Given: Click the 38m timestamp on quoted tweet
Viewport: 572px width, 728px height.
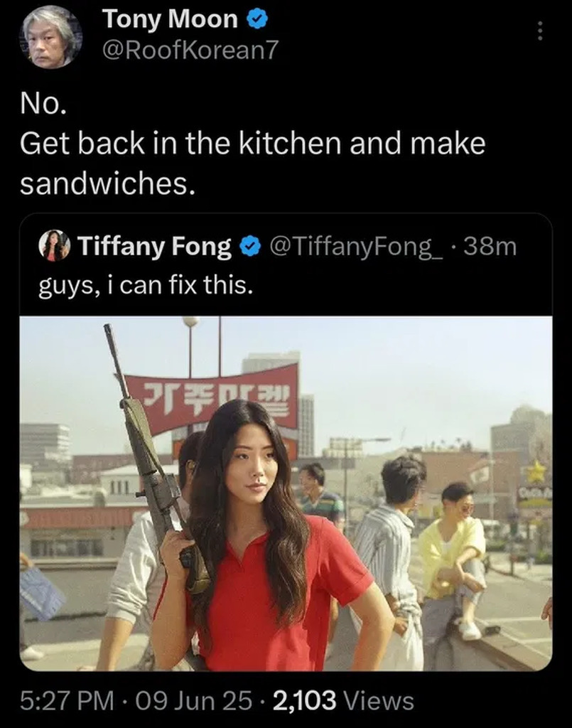Looking at the screenshot, I should click(x=492, y=247).
